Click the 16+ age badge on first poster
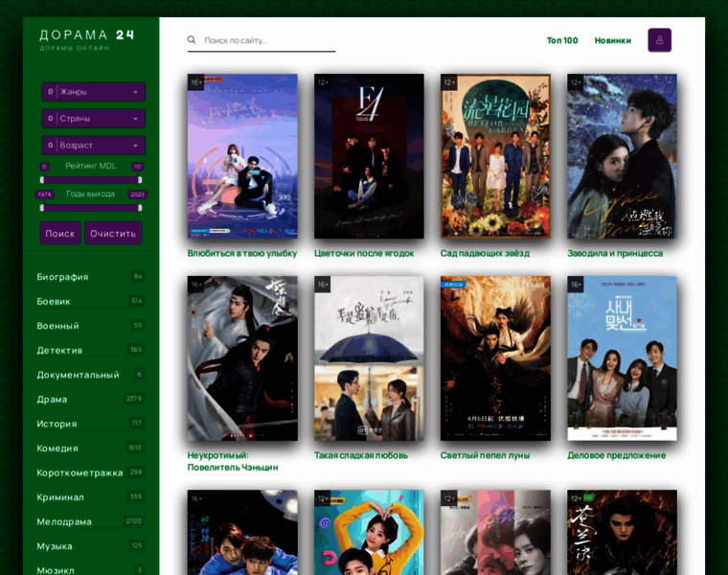This screenshot has height=575, width=728. coord(196,83)
